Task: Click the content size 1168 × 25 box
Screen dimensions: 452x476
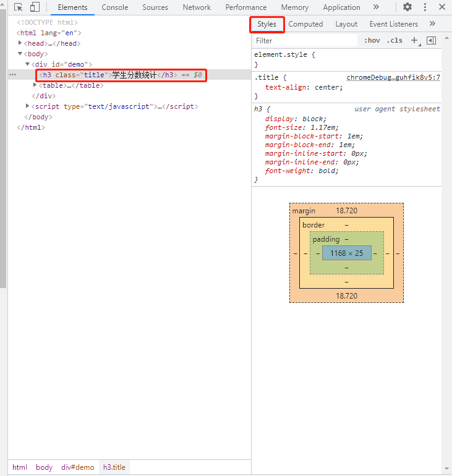Action: (347, 253)
